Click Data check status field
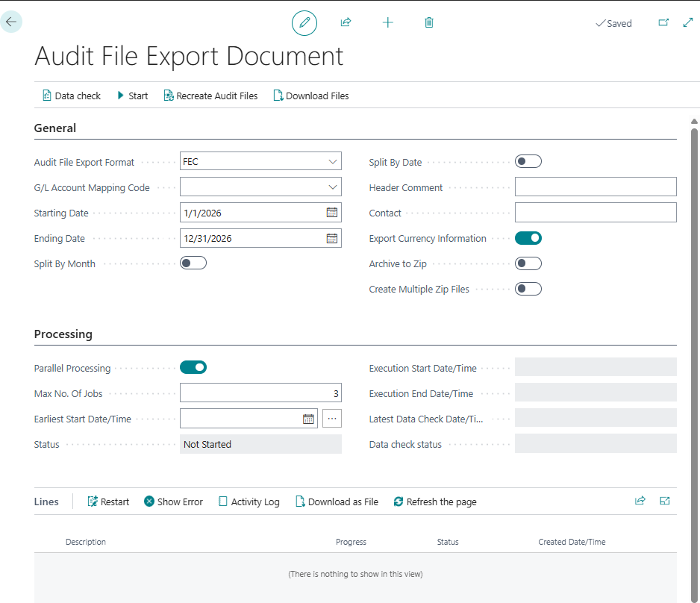 click(596, 443)
